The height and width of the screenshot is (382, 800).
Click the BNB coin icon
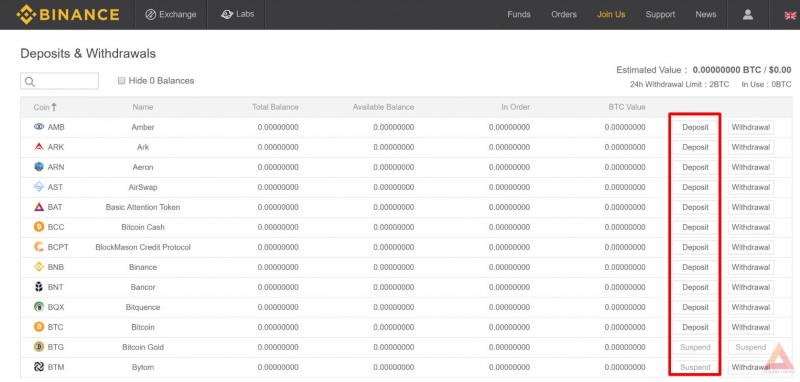click(x=39, y=267)
